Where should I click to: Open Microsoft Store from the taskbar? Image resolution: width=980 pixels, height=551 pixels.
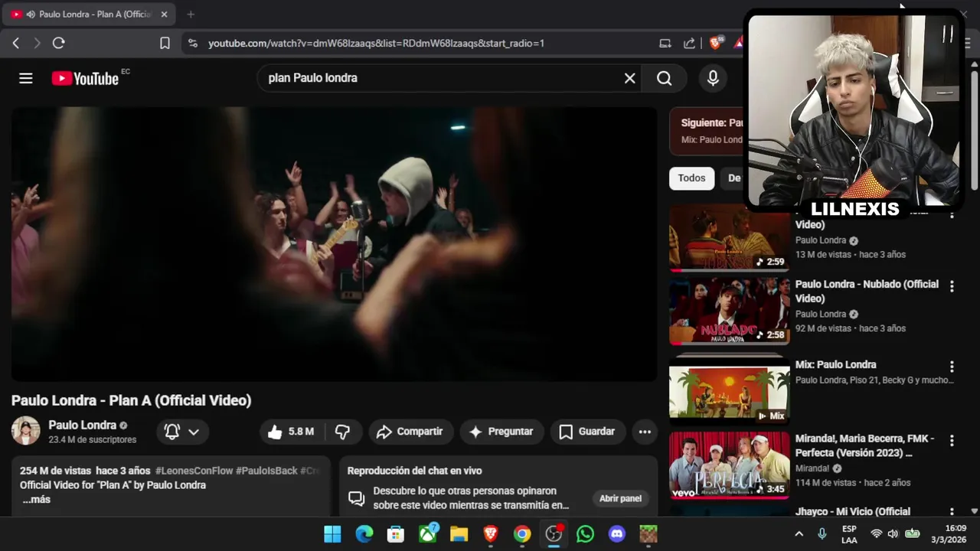(x=396, y=534)
